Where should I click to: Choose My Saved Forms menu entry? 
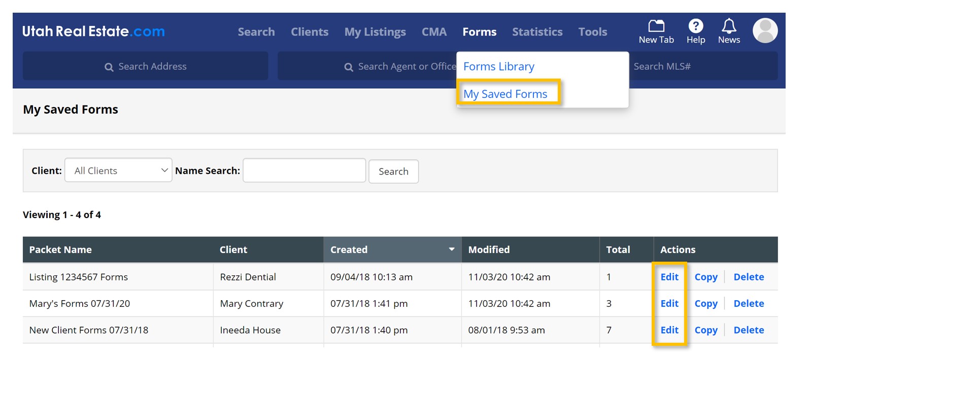[505, 94]
